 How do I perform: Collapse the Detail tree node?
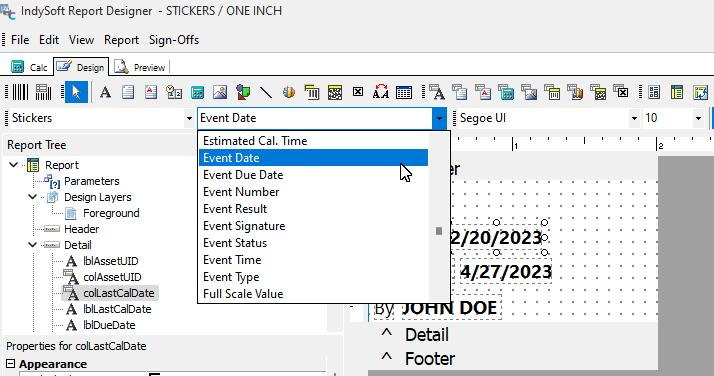pos(32,245)
